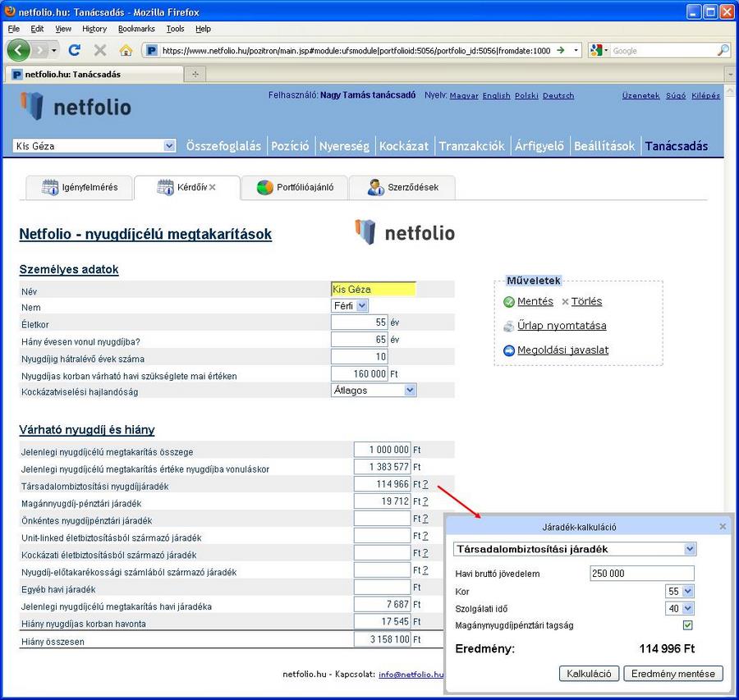This screenshot has height=700, width=739.
Task: Click the Mentés link
Action: (535, 301)
